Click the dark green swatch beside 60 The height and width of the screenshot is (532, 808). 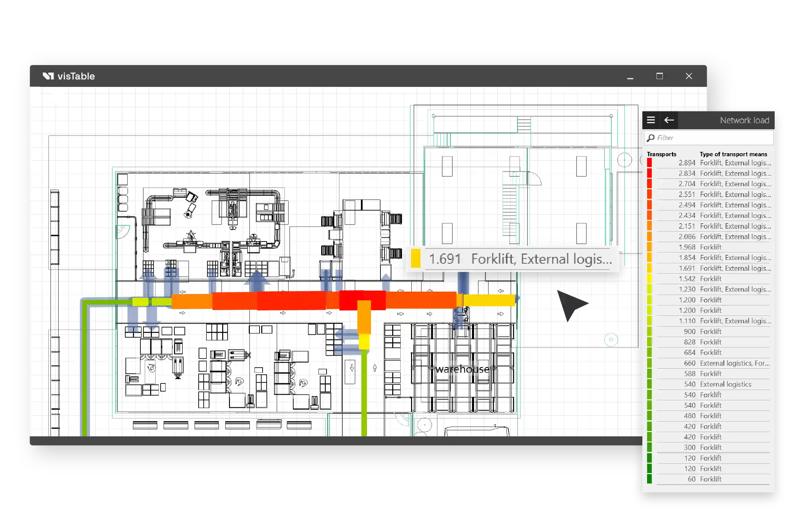[x=649, y=479]
